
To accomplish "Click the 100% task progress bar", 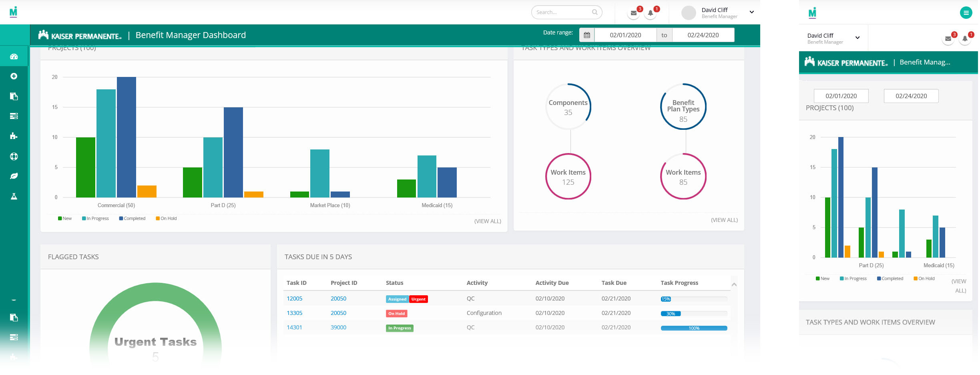I will pyautogui.click(x=694, y=328).
